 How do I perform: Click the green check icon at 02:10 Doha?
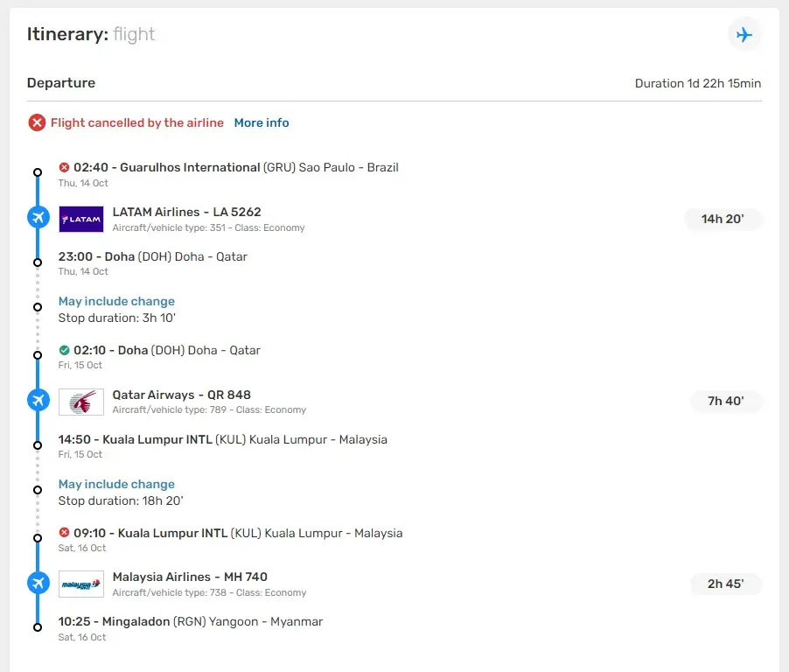coord(64,351)
